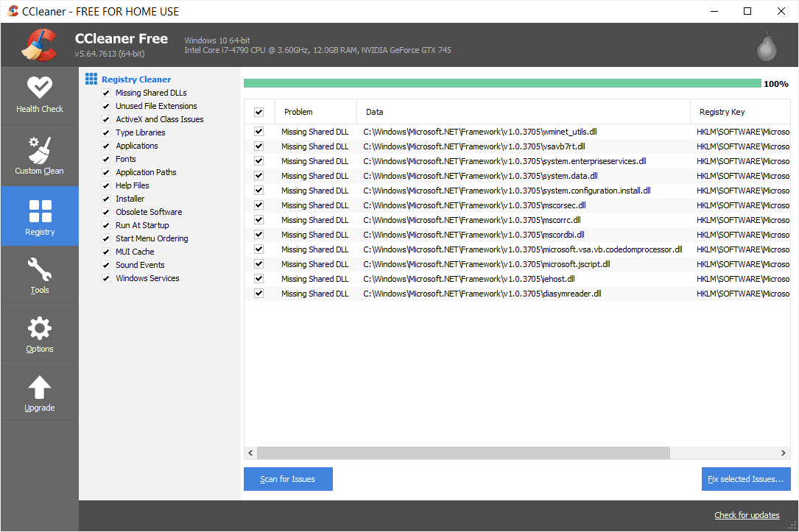Screen dimensions: 799x532
Task: Open the Tools wrench icon
Action: [x=40, y=269]
